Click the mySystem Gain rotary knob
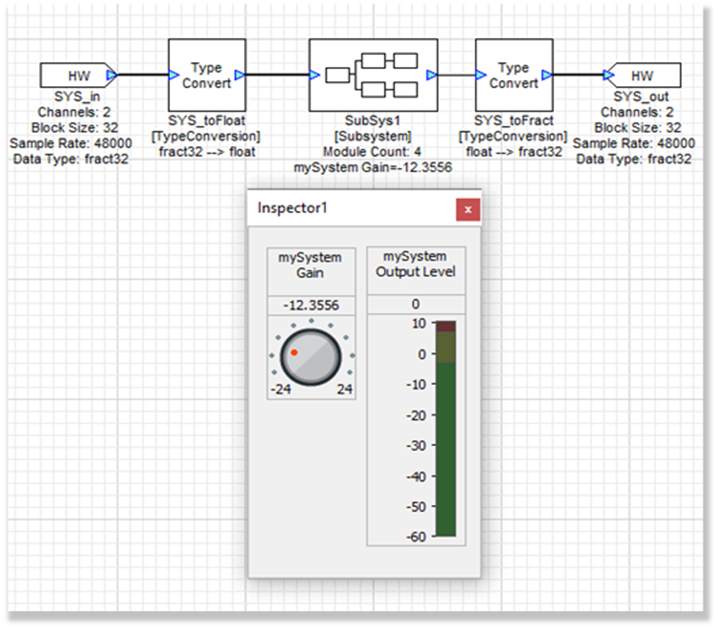Image resolution: width=718 pixels, height=629 pixels. 310,356
